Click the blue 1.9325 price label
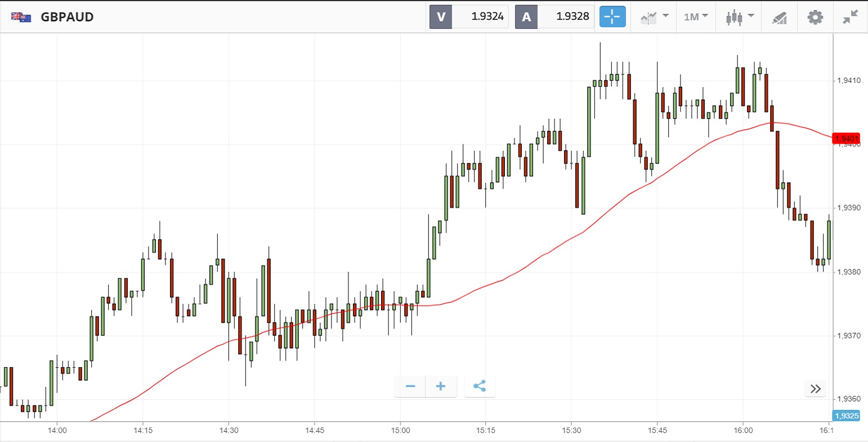 (846, 416)
